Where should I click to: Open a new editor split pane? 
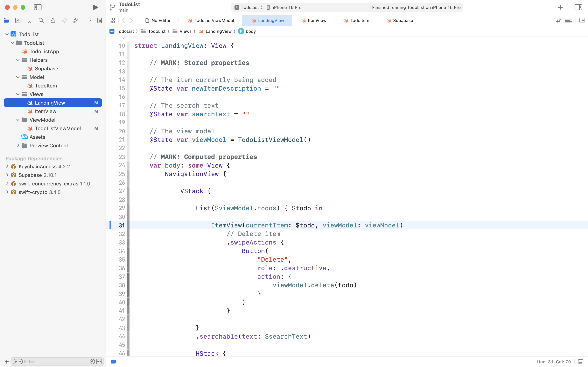582,20
